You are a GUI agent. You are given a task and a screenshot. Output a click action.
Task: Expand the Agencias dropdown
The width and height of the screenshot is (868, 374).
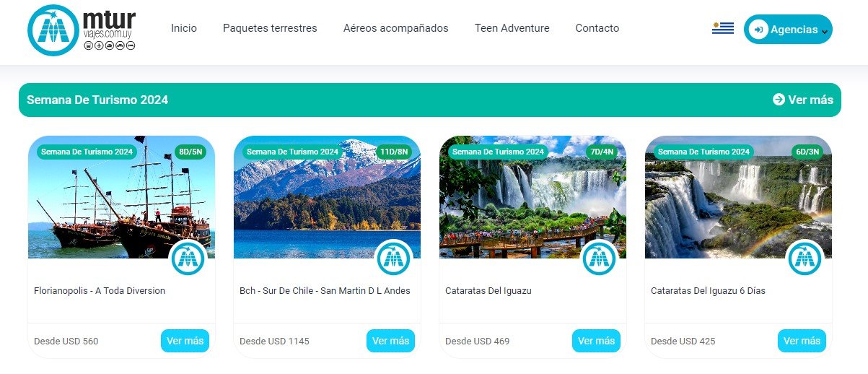coord(788,30)
